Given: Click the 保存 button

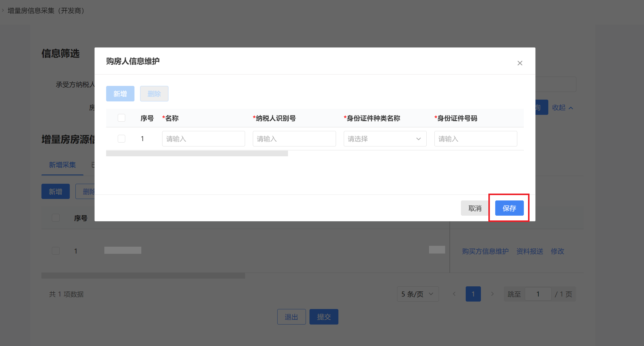Looking at the screenshot, I should tap(509, 208).
